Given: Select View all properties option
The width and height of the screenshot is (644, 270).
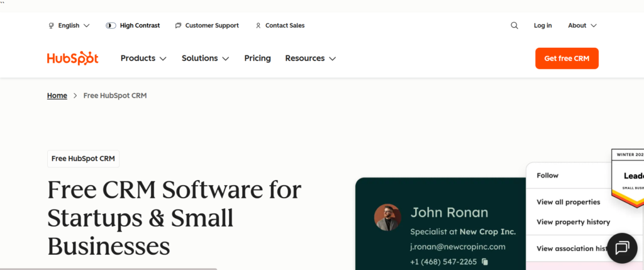Looking at the screenshot, I should (568, 202).
